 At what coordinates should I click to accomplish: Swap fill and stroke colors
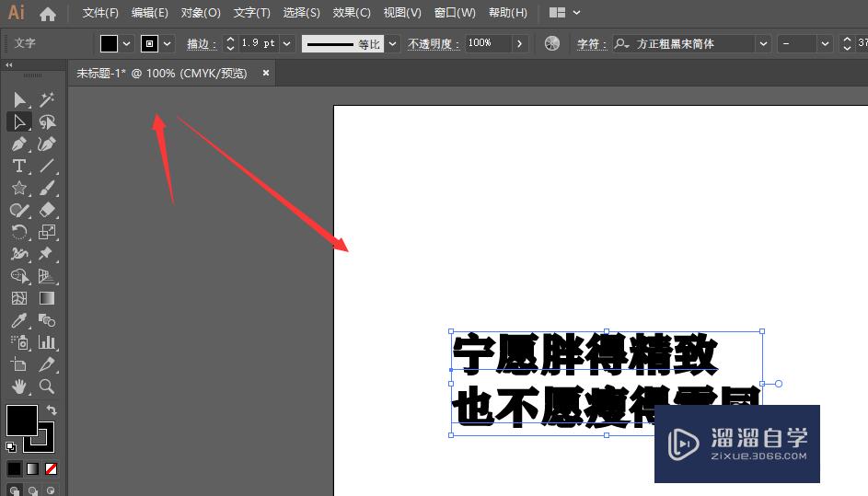coord(52,409)
